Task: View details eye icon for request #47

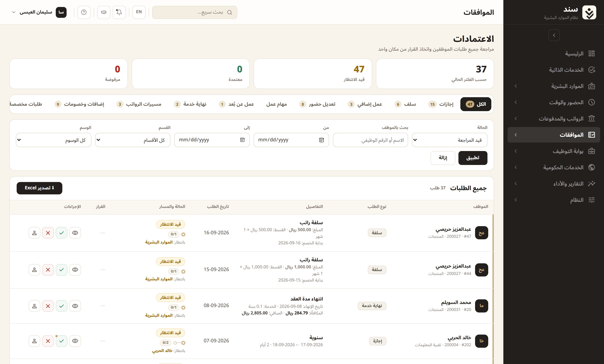Action: pos(75,233)
